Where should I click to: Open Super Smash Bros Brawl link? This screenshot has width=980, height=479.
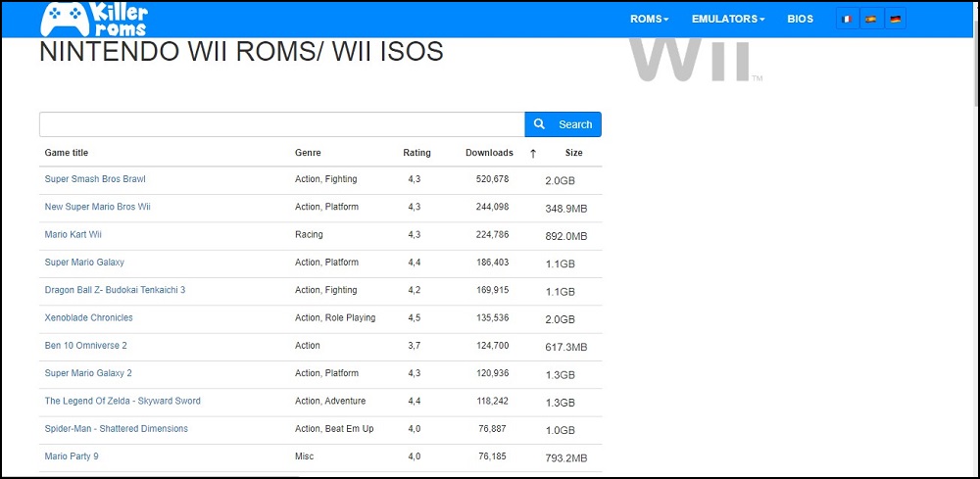95,178
